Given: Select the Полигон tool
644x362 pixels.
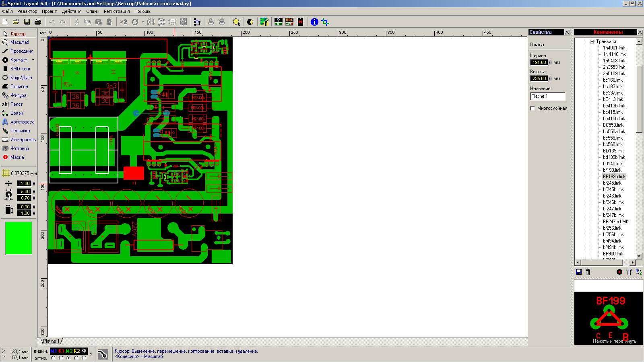Looking at the screenshot, I should click(19, 86).
